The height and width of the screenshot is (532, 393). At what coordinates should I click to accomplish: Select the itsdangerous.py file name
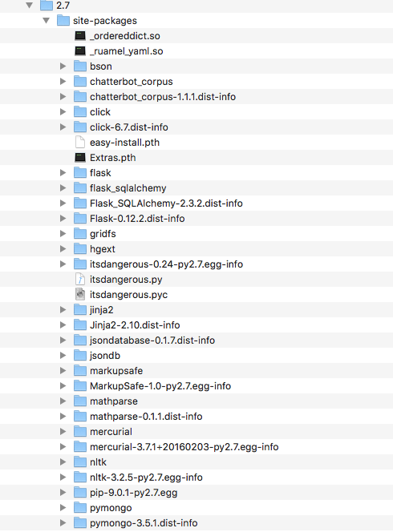[126, 280]
